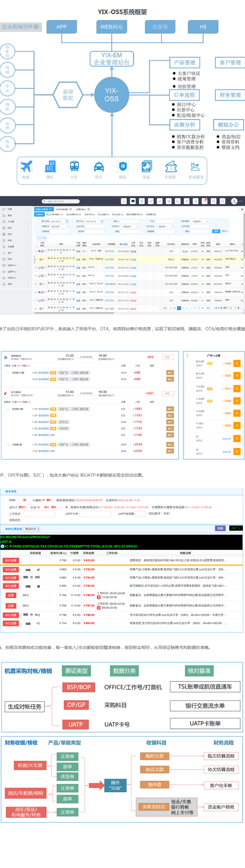Click the 生成对帐任务 box
The height and width of the screenshot is (868, 245).
tap(25, 707)
